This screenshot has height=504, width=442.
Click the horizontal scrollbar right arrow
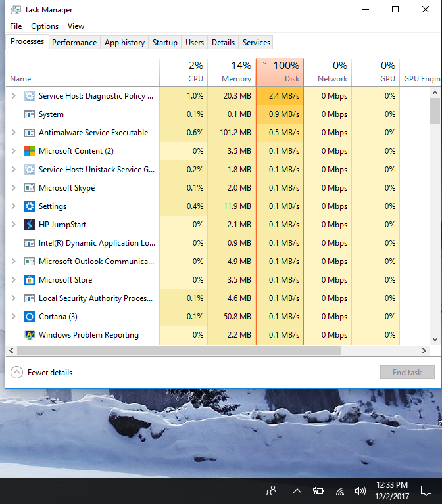424,351
